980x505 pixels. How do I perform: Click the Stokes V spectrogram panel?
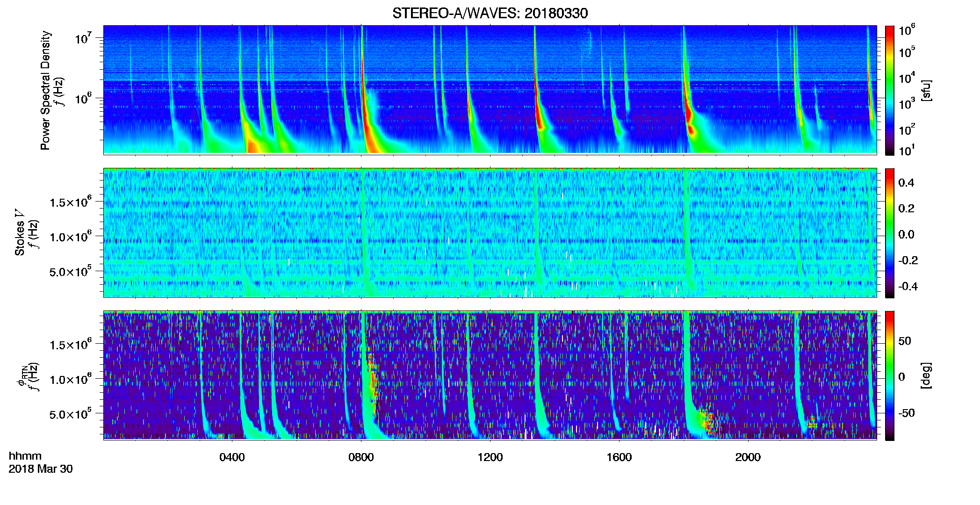pyautogui.click(x=490, y=232)
